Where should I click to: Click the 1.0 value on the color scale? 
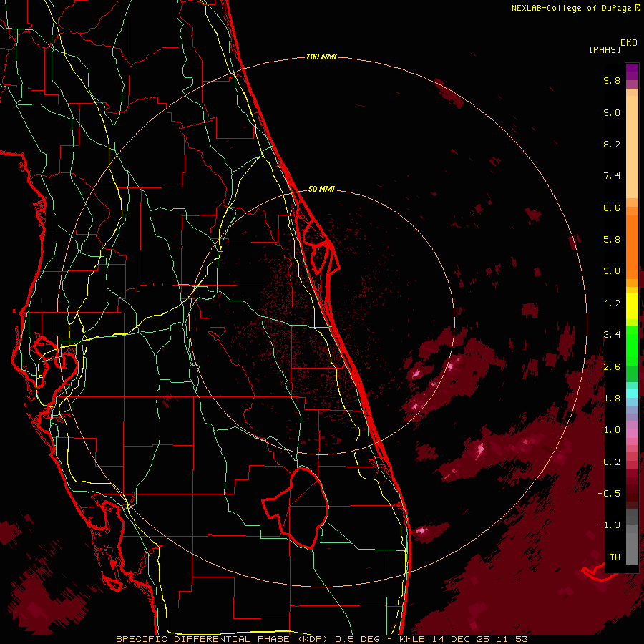coord(612,430)
